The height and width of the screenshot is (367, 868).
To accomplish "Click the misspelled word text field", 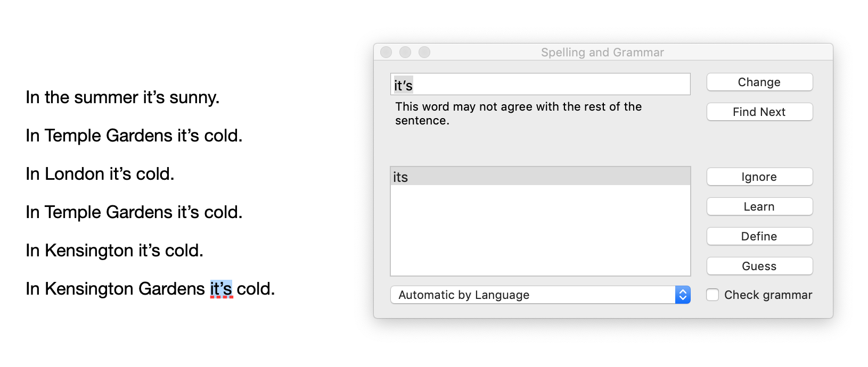I will [x=540, y=85].
